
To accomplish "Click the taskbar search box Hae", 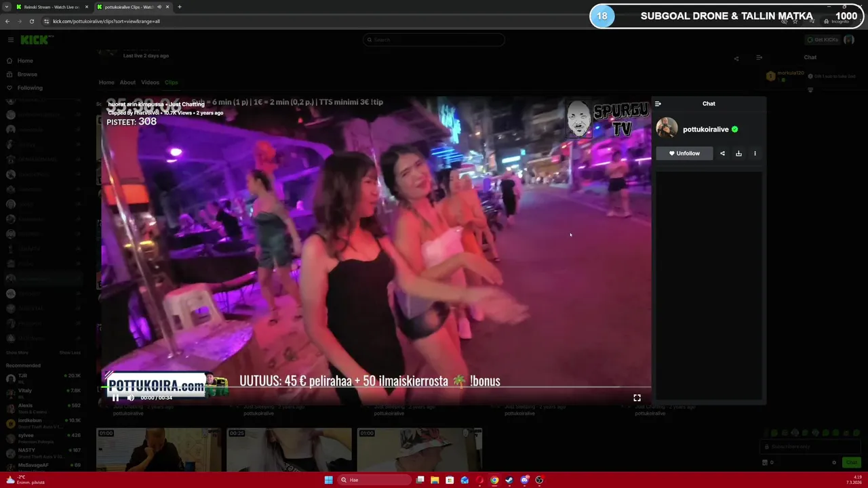I will click(375, 480).
